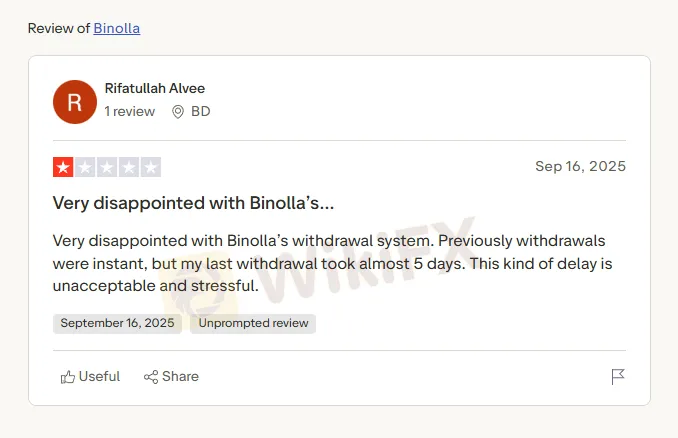This screenshot has height=438, width=678.
Task: Click the 'September 16, 2025' tag
Action: 117,323
